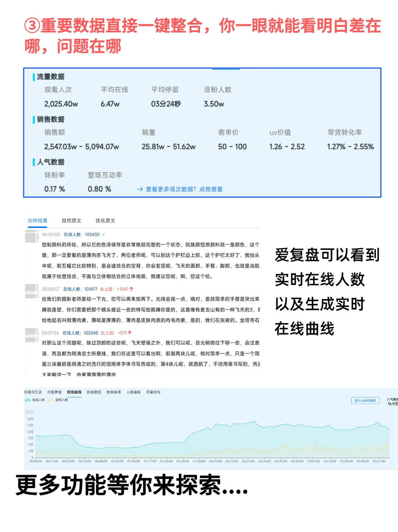This screenshot has width=398, height=532.
Task: Click the red rise arrow next to +1047
Action: click(131, 289)
